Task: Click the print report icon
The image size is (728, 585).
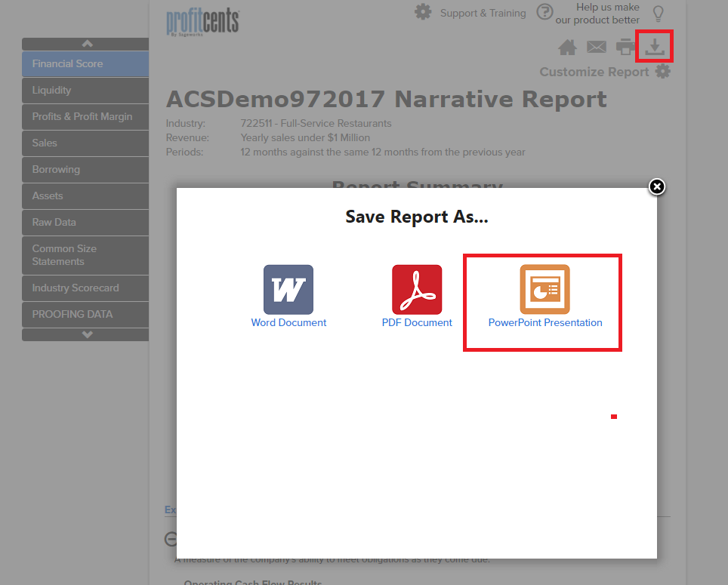Action: 625,47
